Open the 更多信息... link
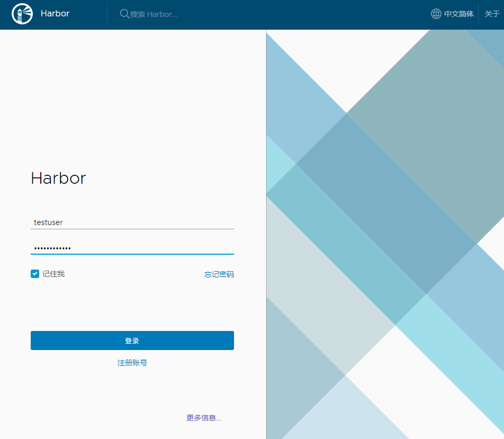 pos(204,418)
